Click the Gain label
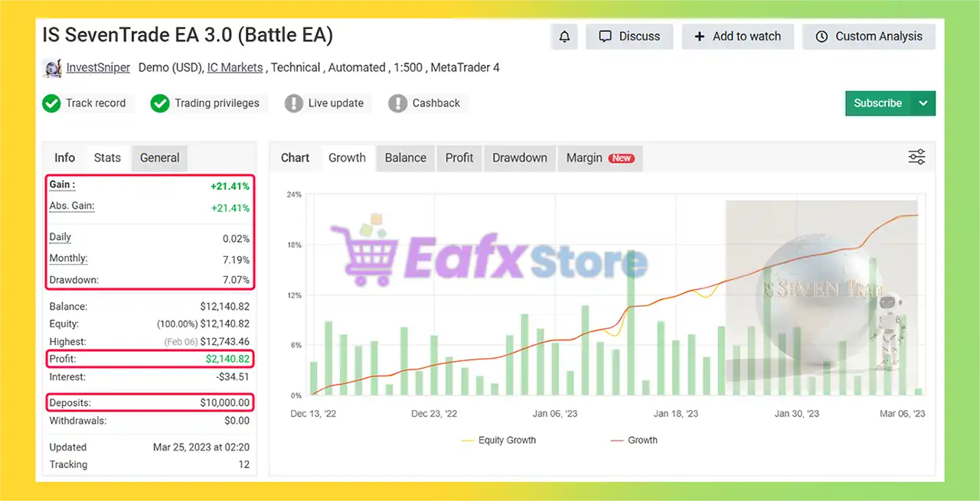Viewport: 980px width, 501px height. tap(62, 184)
